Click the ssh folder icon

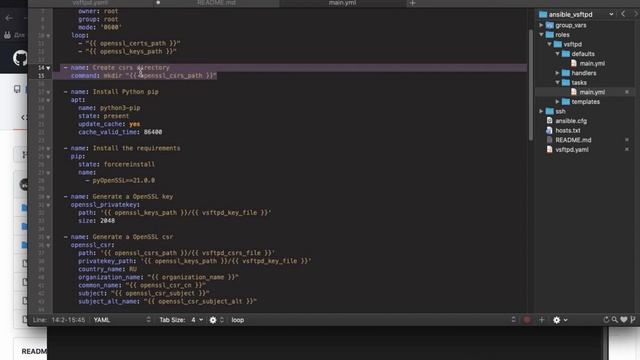click(x=549, y=111)
